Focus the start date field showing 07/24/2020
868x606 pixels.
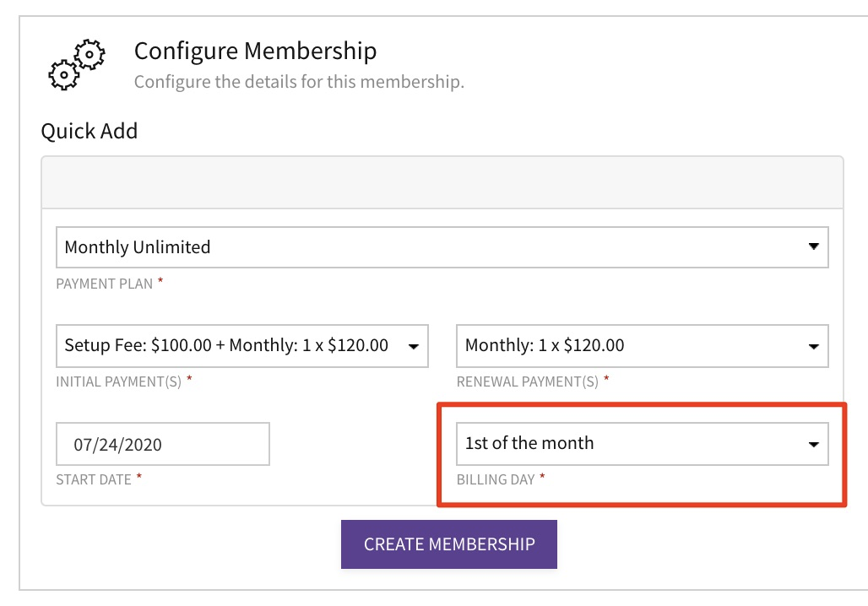point(163,444)
